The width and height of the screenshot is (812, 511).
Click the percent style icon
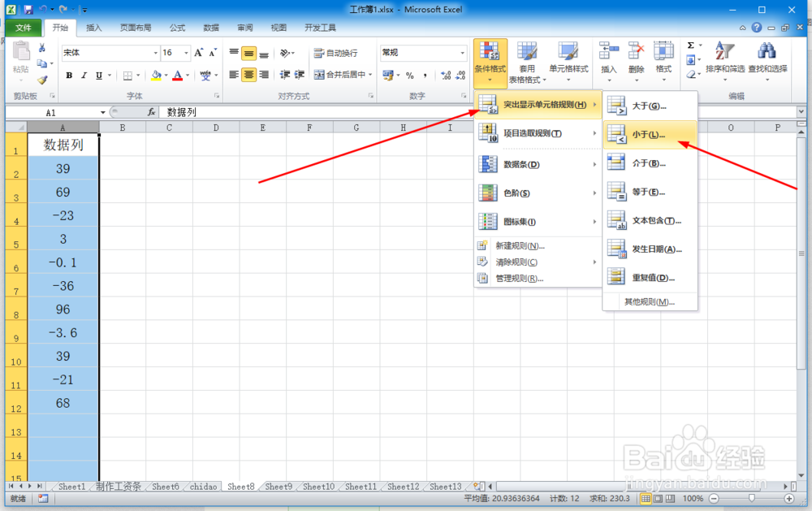point(409,76)
